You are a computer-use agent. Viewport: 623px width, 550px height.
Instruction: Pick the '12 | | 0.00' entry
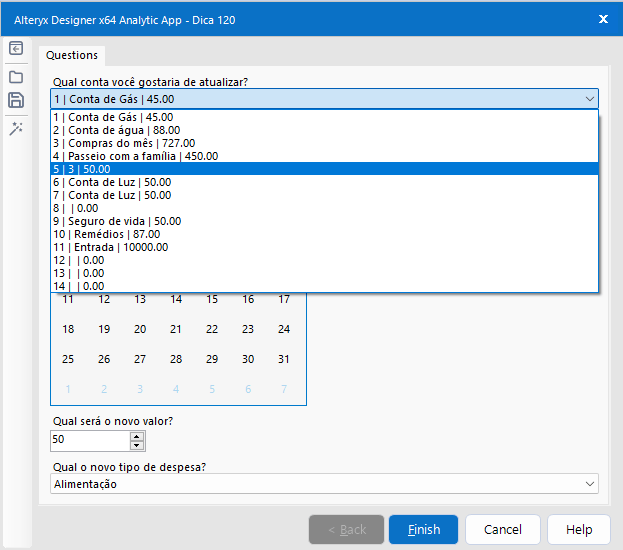(324, 260)
